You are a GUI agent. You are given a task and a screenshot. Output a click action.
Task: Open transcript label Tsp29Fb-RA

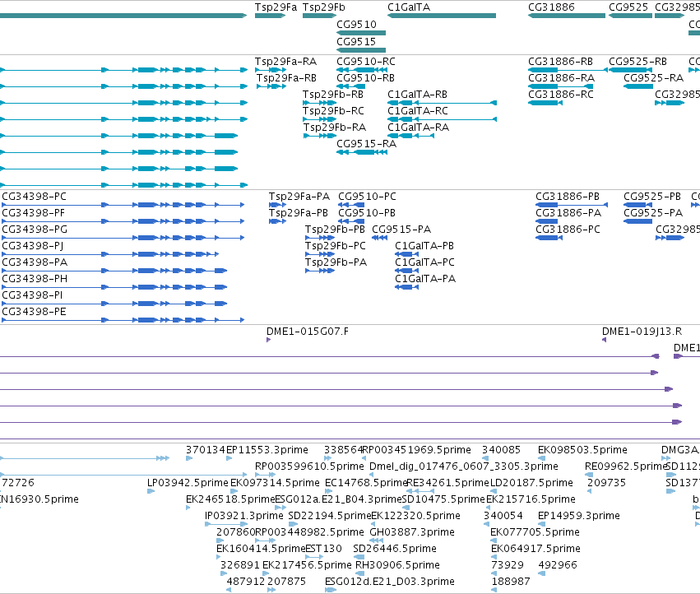click(335, 128)
